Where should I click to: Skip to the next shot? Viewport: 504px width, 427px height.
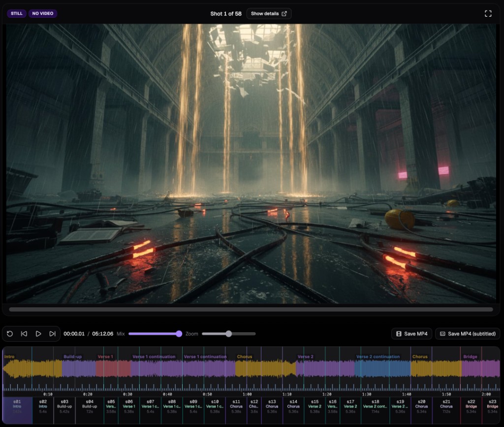52,333
